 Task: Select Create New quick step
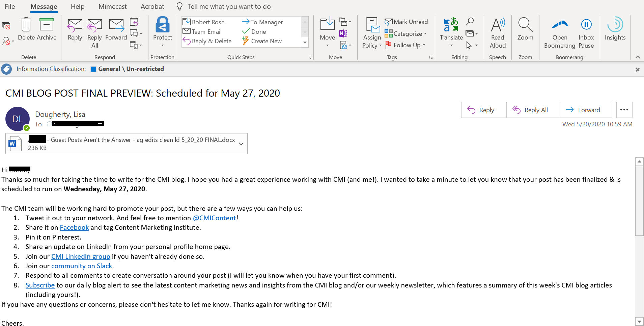click(x=262, y=41)
